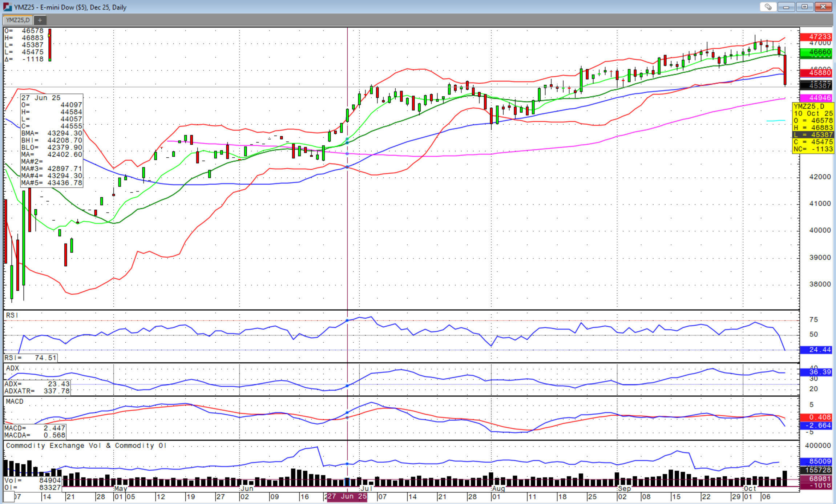Click the chart link icon button
The width and height of the screenshot is (836, 504).
(x=768, y=7)
